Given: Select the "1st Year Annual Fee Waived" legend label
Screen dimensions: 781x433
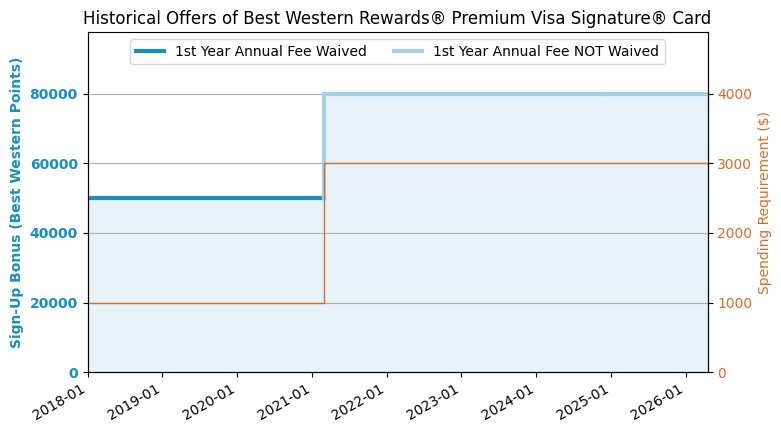Looking at the screenshot, I should pyautogui.click(x=270, y=52).
